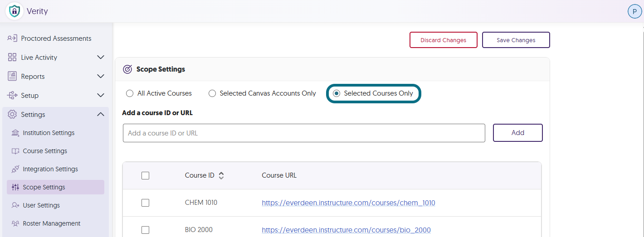This screenshot has height=237, width=644.
Task: Choose Selected Canvas Accounts Only option
Action: coord(212,93)
